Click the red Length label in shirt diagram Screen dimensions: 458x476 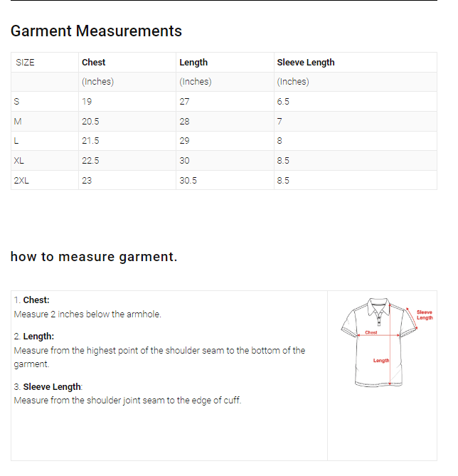(x=381, y=360)
